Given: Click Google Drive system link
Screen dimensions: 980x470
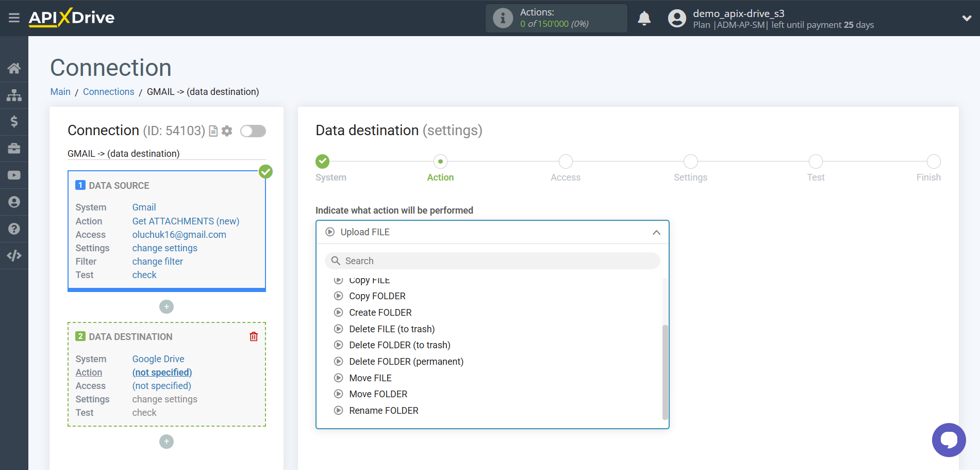Looking at the screenshot, I should click(158, 359).
